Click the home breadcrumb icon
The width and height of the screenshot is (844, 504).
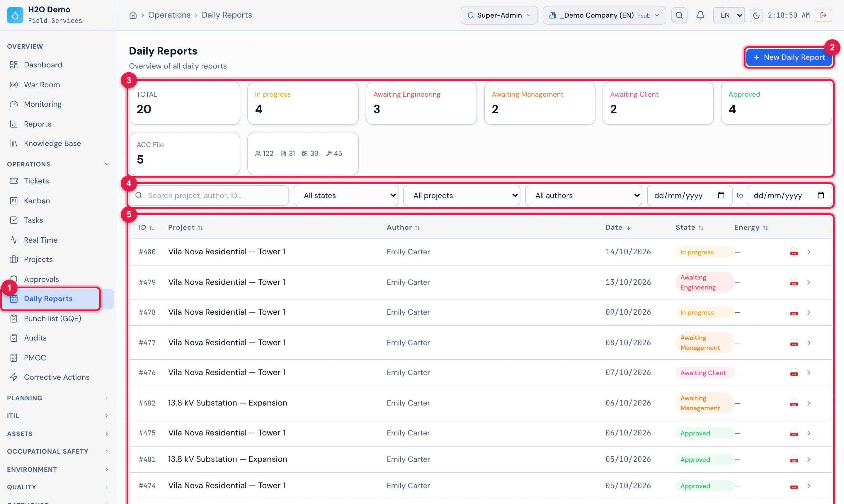point(133,15)
